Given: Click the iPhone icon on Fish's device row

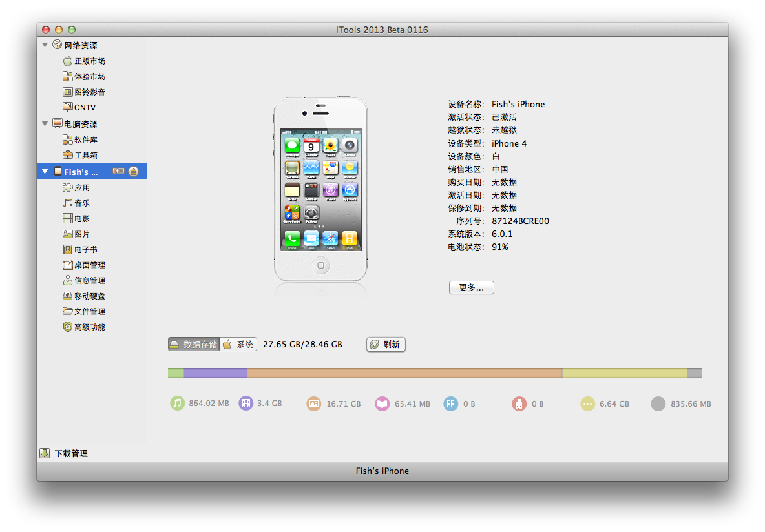Looking at the screenshot, I should (x=58, y=171).
